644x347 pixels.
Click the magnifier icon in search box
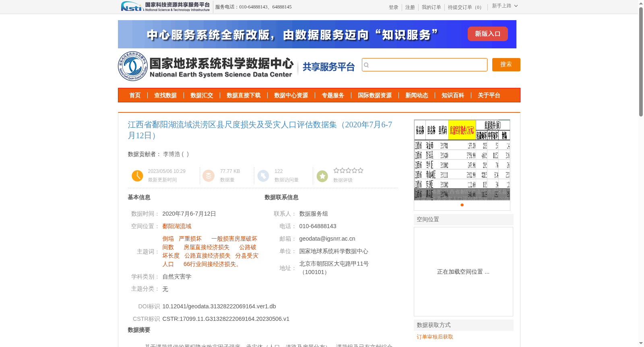(x=366, y=65)
